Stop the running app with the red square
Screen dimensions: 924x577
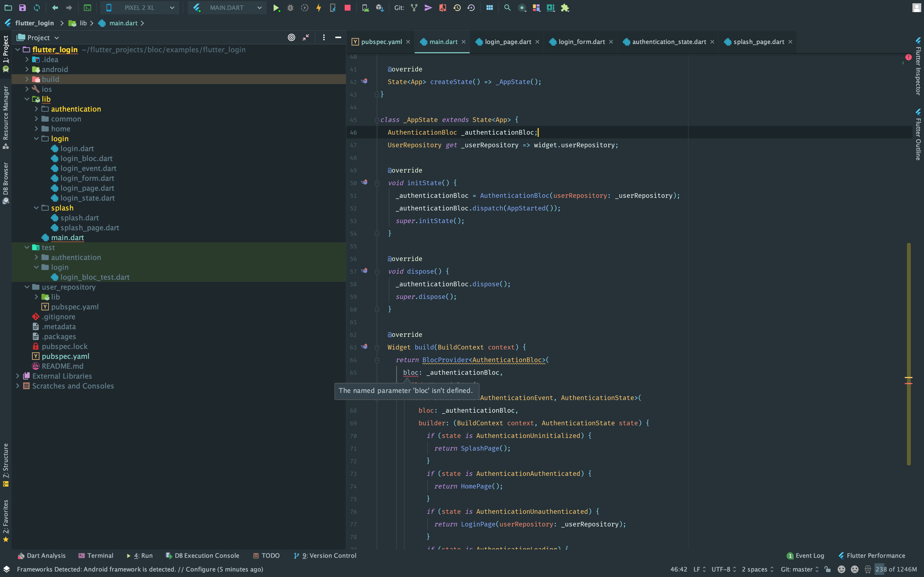pyautogui.click(x=347, y=8)
